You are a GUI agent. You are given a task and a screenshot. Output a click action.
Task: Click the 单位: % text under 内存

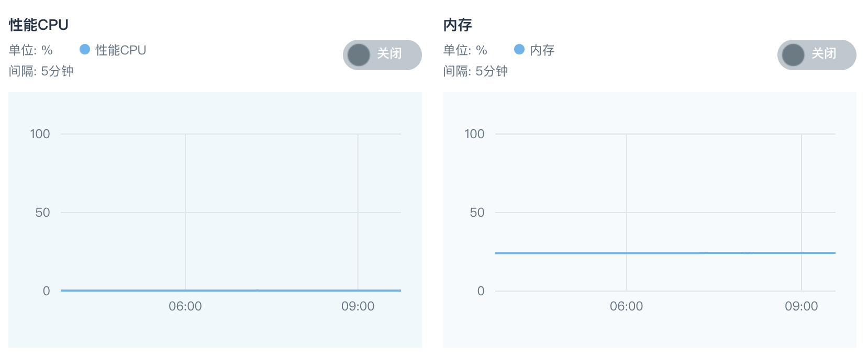pos(465,50)
